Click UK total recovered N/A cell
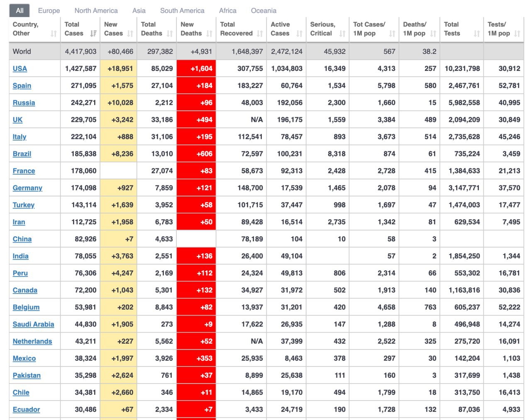The height and width of the screenshot is (420, 531). (241, 120)
